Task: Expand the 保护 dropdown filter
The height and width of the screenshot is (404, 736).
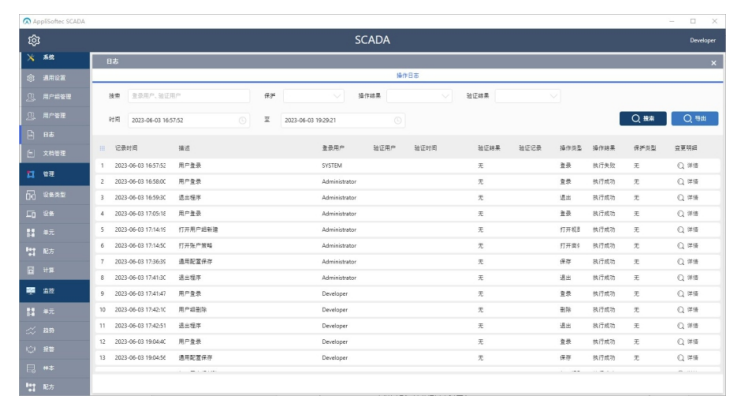Action: pos(315,96)
